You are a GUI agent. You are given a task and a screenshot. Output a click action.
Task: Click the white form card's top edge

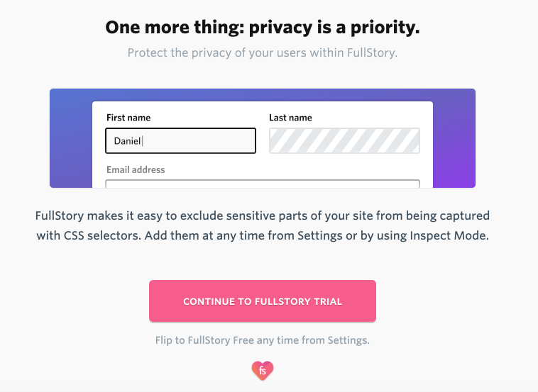pos(263,102)
